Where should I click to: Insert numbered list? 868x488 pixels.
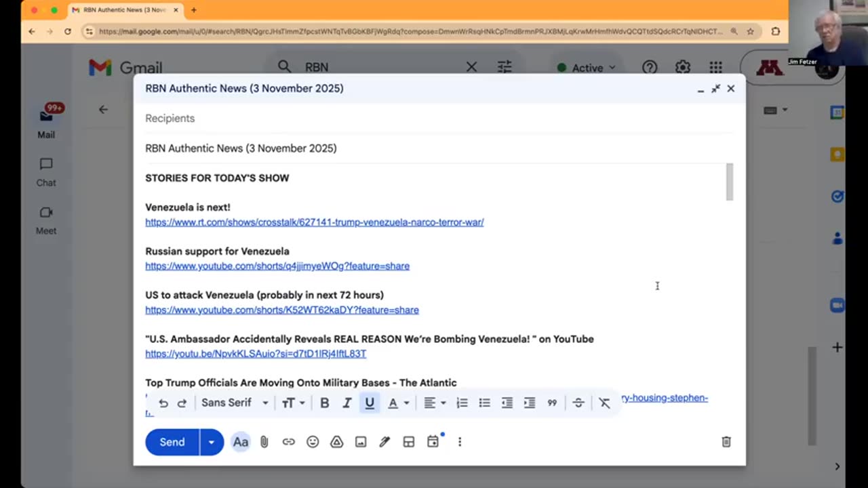pos(462,403)
